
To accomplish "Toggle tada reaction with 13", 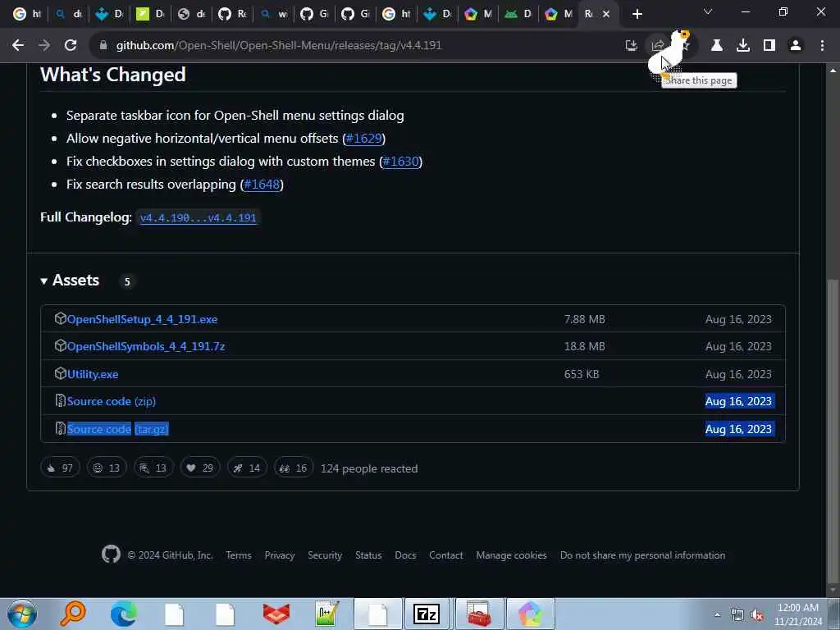I will 153,468.
